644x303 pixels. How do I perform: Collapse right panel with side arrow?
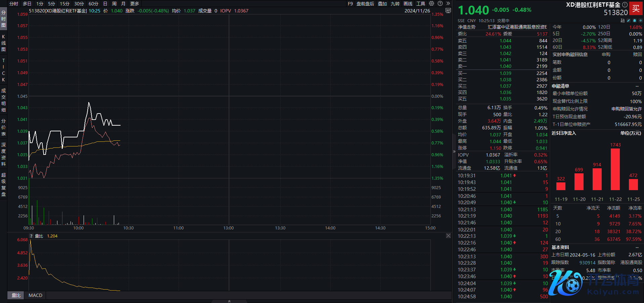(x=454, y=151)
